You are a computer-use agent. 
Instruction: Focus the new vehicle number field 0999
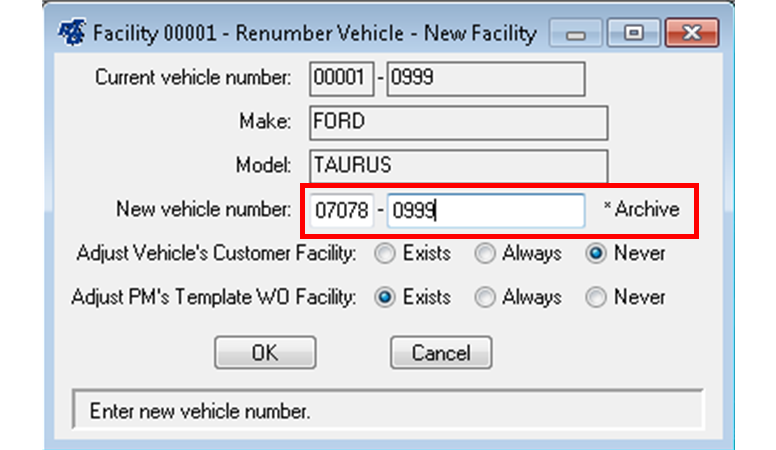(x=485, y=211)
